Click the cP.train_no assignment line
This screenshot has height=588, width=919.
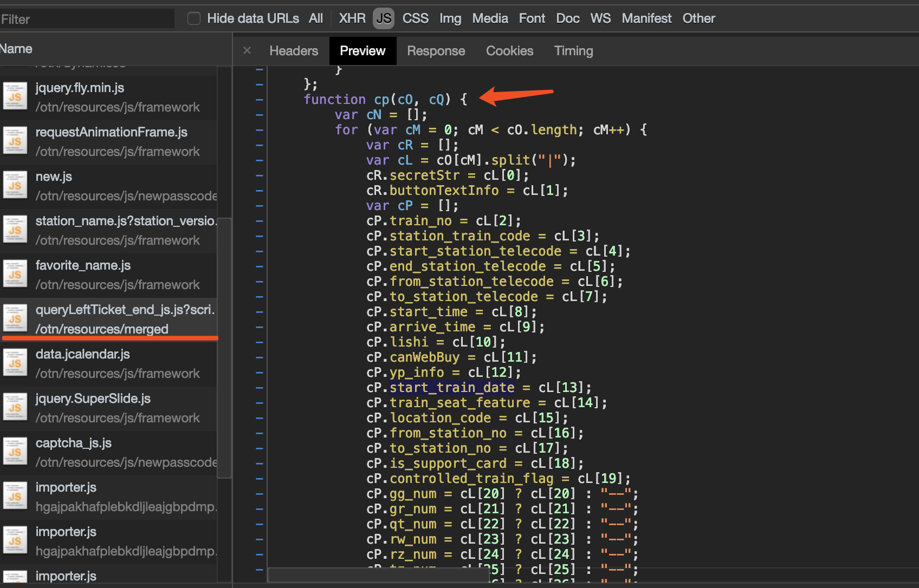point(444,221)
